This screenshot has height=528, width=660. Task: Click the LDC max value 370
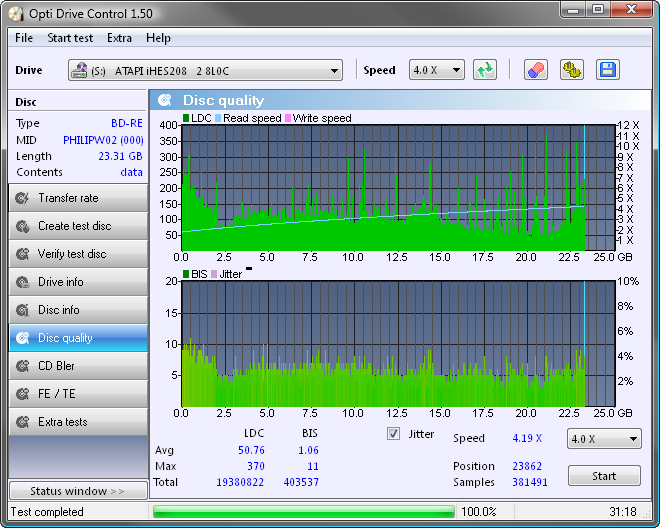coord(256,466)
